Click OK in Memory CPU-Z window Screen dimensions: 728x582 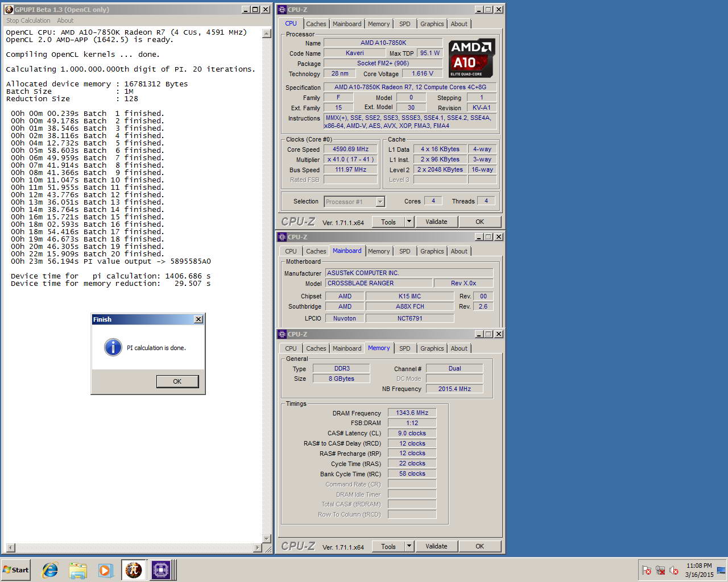(x=479, y=546)
